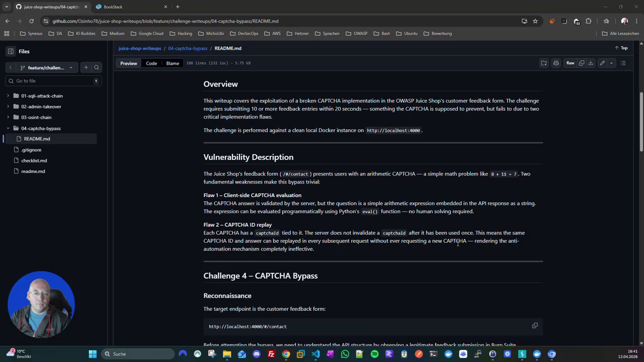The width and height of the screenshot is (644, 362).
Task: Open the orange extension icon in toolbar
Action: (x=552, y=21)
